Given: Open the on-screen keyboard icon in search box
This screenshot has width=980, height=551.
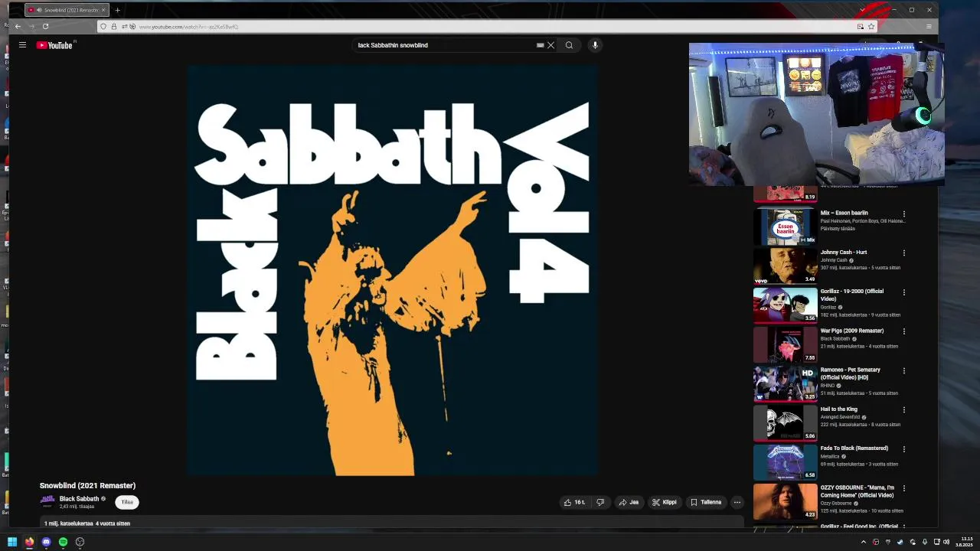Looking at the screenshot, I should pyautogui.click(x=540, y=45).
